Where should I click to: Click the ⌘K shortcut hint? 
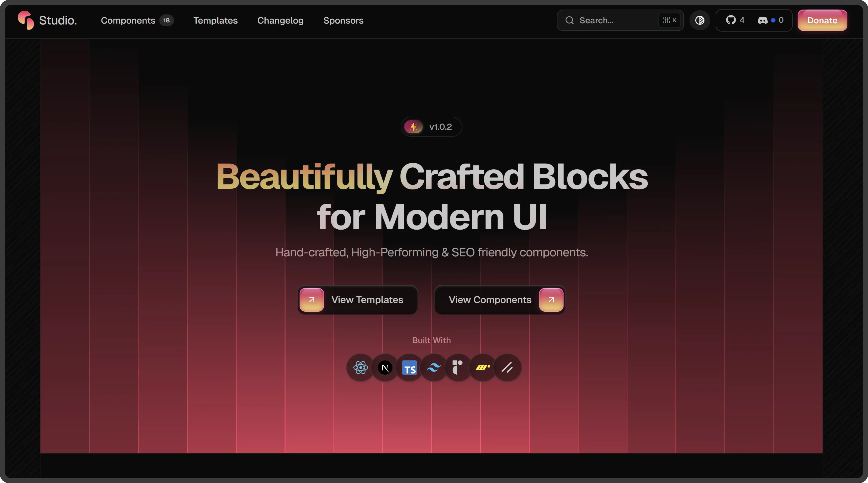pos(670,21)
